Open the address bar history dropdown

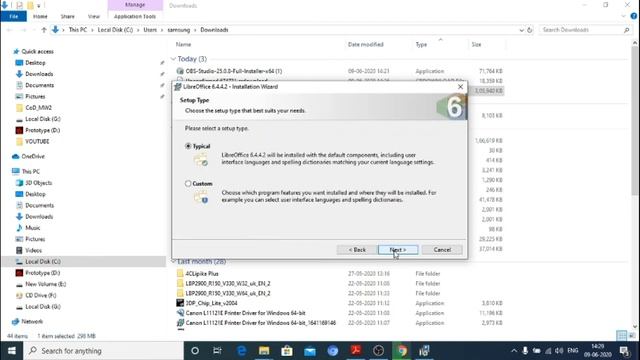(x=521, y=30)
